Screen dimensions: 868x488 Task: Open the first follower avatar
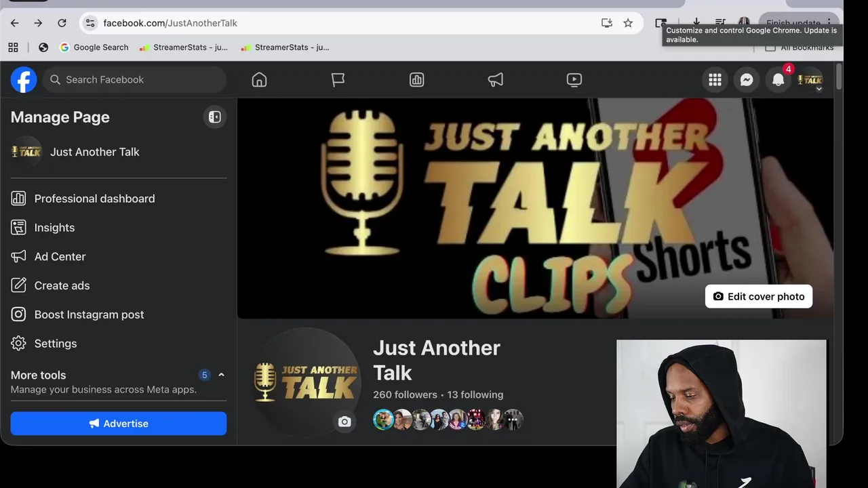pos(383,420)
